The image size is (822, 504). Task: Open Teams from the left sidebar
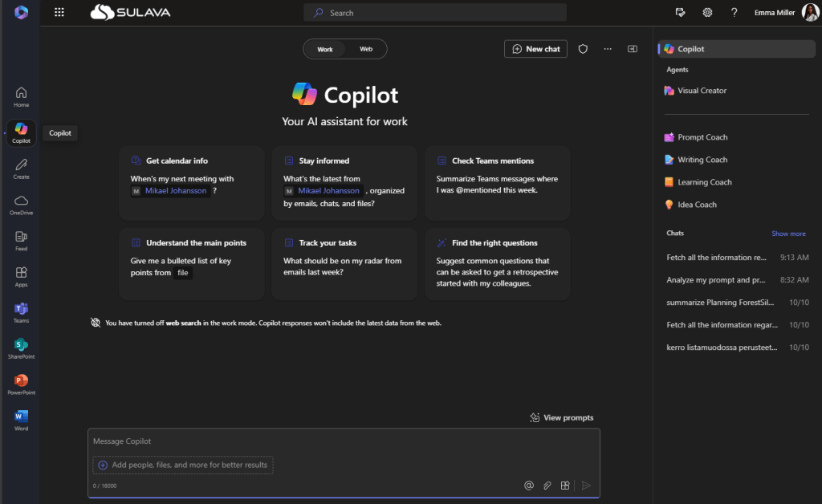click(21, 312)
